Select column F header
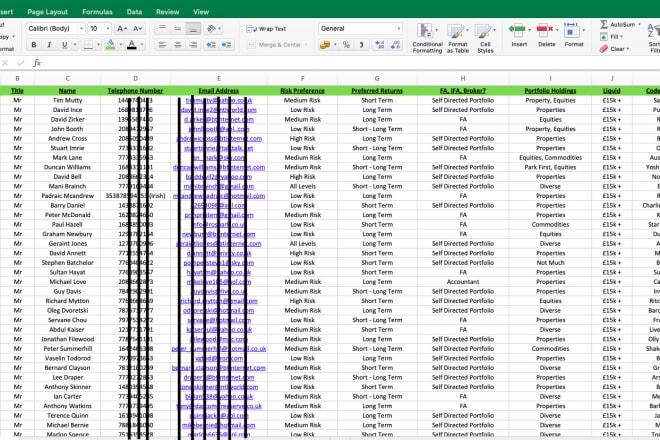This screenshot has height=440, width=660. pyautogui.click(x=302, y=78)
